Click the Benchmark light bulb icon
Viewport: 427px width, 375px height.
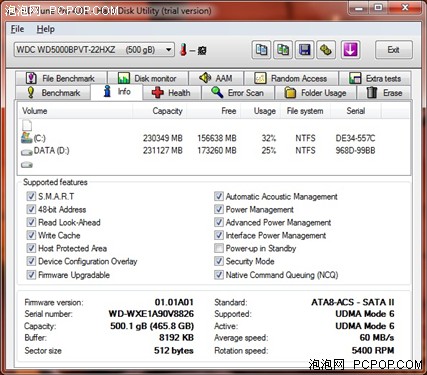pyautogui.click(x=31, y=92)
